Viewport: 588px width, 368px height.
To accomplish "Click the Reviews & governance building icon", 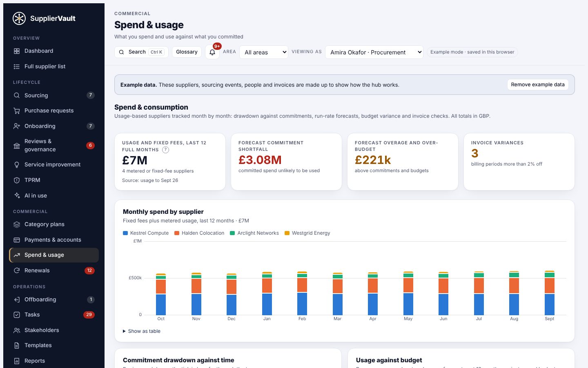I will (17, 146).
